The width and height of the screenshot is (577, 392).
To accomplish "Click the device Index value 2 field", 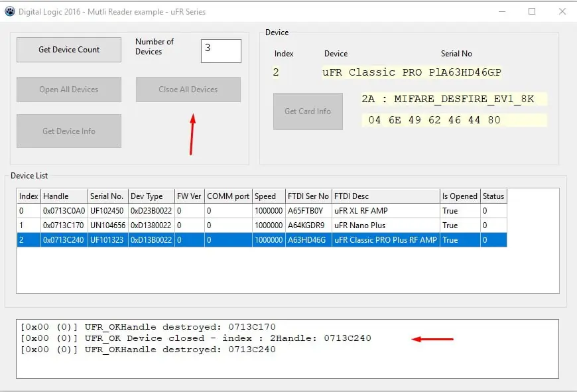I will click(276, 72).
